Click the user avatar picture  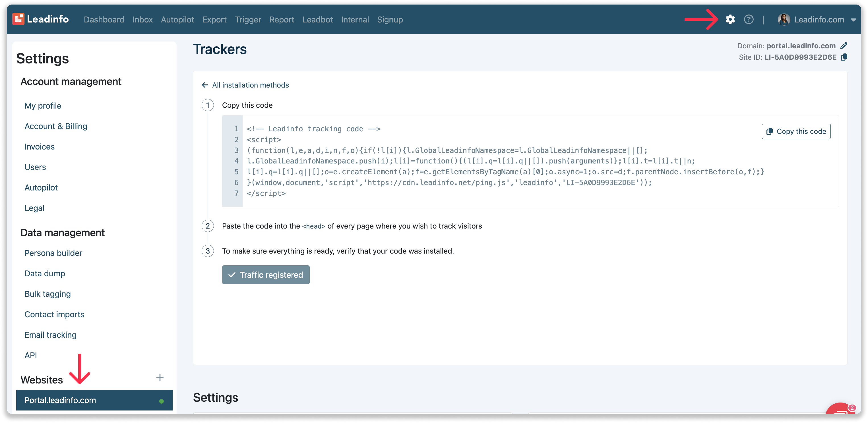[x=784, y=20]
